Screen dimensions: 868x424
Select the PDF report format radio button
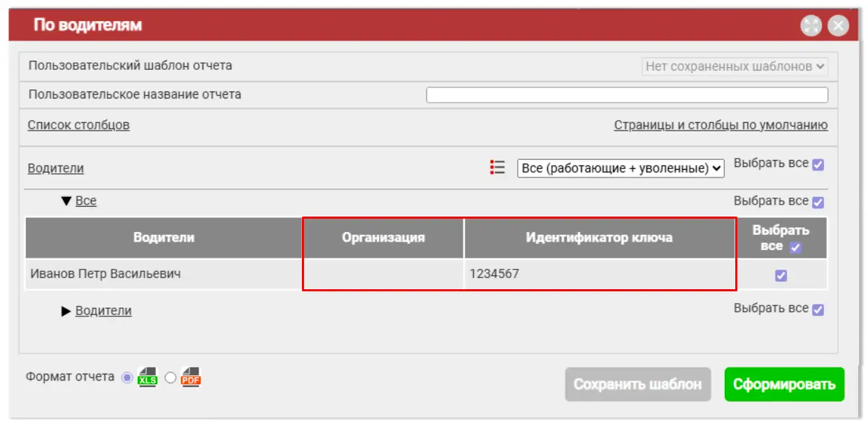point(171,377)
